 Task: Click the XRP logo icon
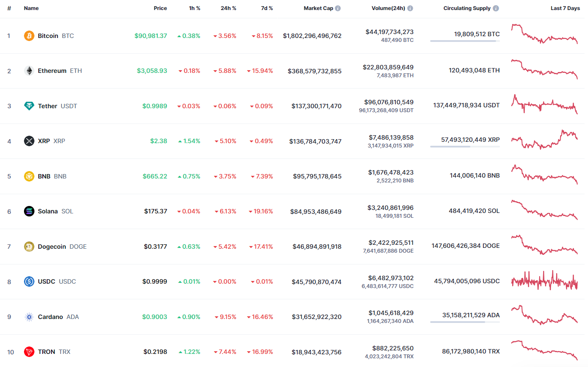click(x=29, y=141)
